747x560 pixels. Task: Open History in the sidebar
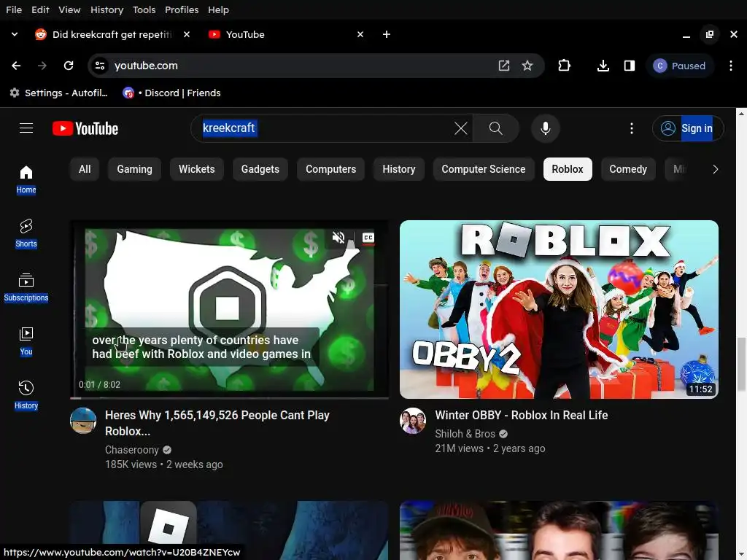pyautogui.click(x=26, y=395)
